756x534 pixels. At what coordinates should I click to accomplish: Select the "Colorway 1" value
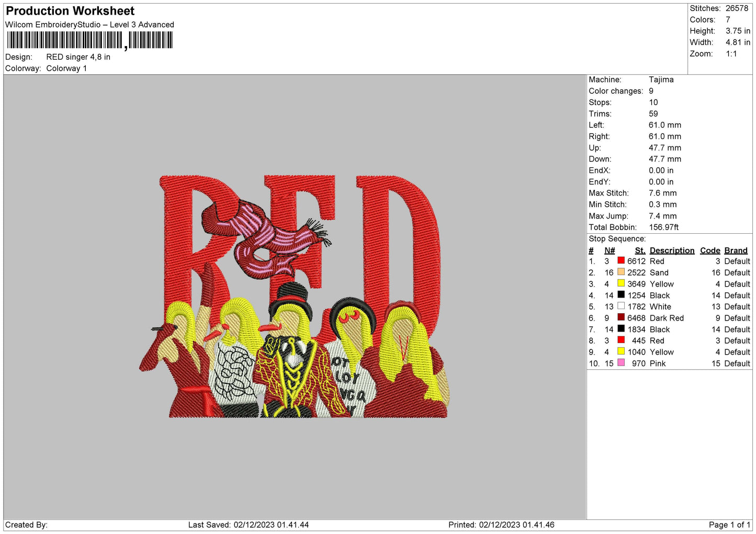click(67, 69)
